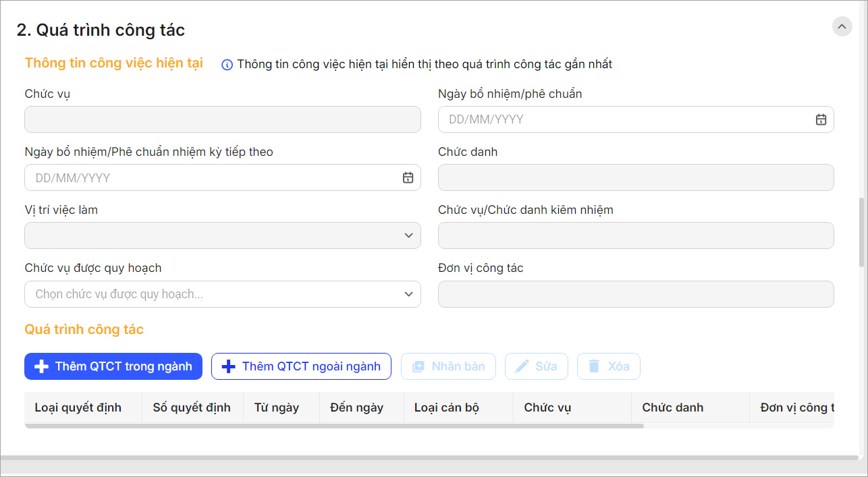
Task: Open calendar for nhiệm kỳ tiếp theo date
Action: (408, 177)
